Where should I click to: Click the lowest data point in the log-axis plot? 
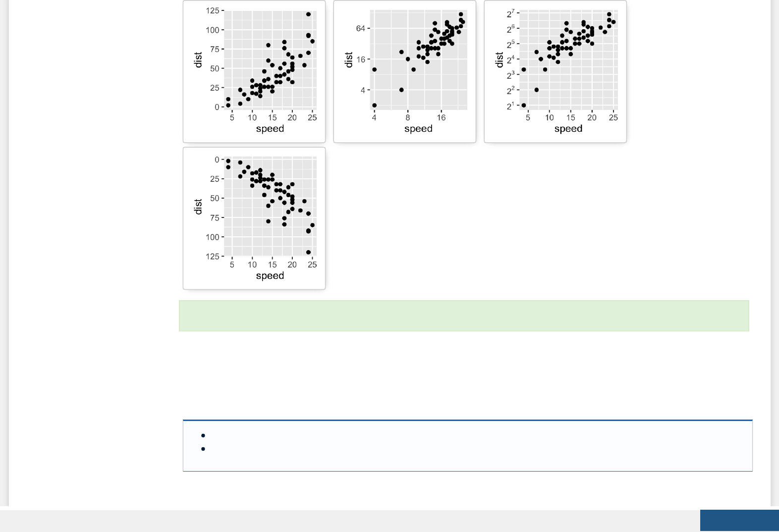point(374,106)
